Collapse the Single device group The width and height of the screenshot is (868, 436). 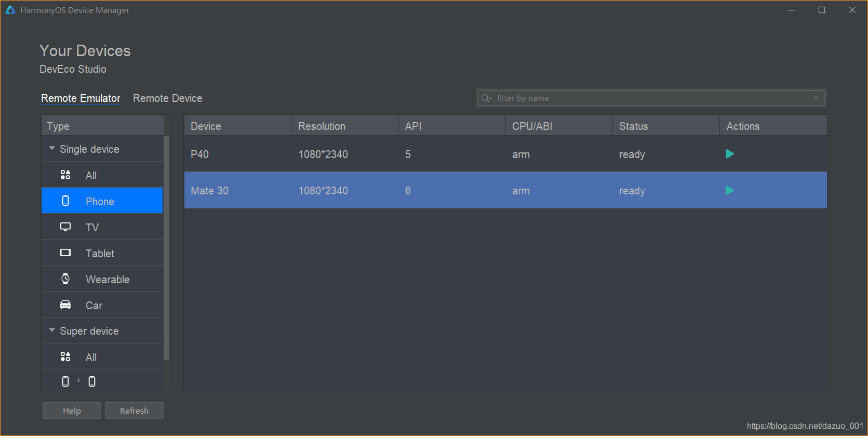(x=52, y=149)
